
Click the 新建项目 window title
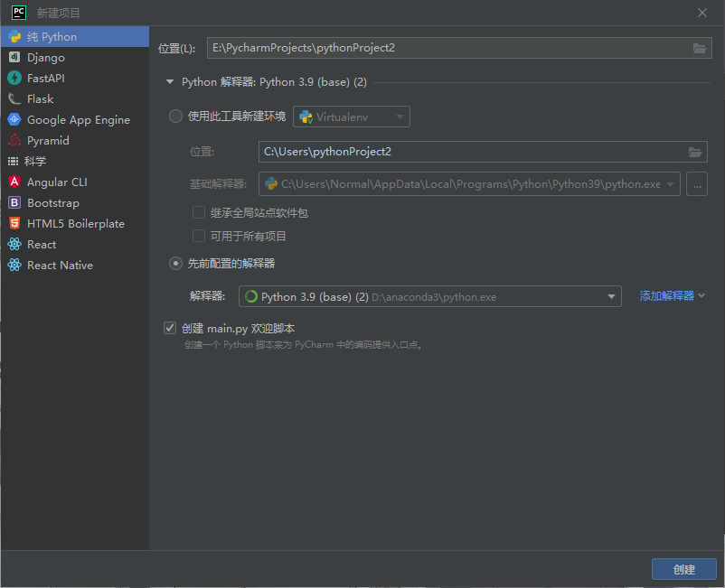(x=58, y=13)
